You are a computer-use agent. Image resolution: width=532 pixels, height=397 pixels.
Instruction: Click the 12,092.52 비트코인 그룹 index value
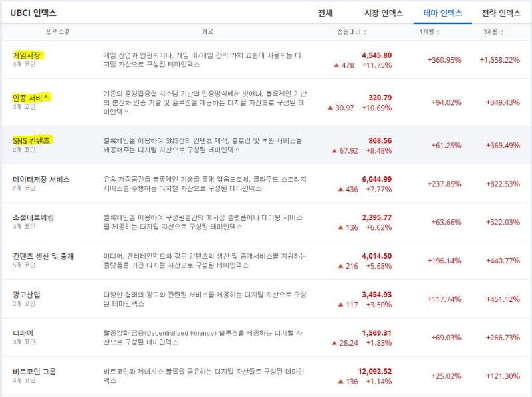tap(374, 372)
